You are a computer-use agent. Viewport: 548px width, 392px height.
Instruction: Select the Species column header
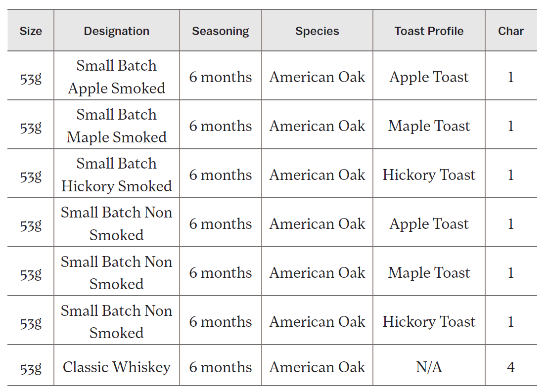coord(317,31)
